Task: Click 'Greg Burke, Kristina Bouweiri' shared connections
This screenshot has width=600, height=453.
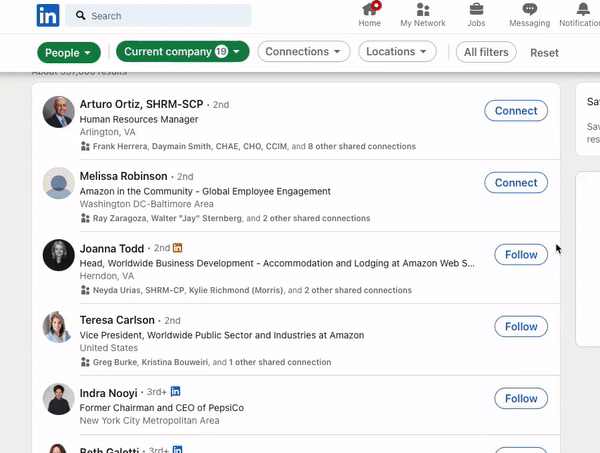Action: (x=151, y=362)
